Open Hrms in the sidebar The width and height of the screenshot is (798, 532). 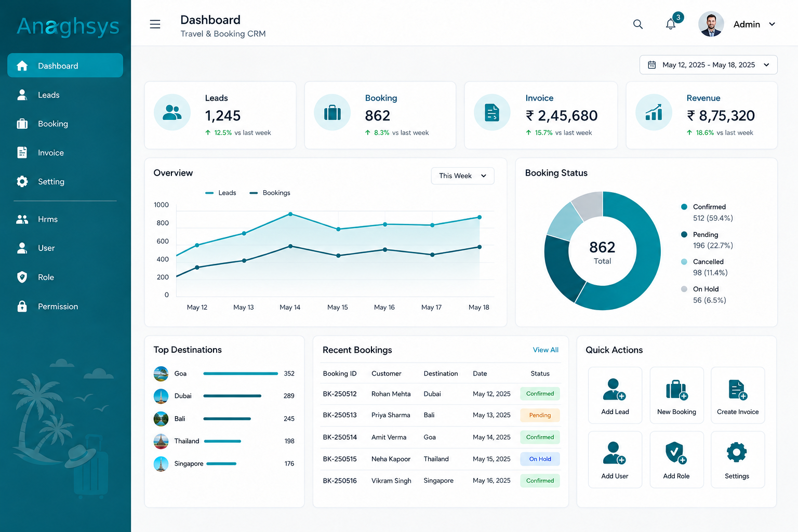tap(65, 219)
